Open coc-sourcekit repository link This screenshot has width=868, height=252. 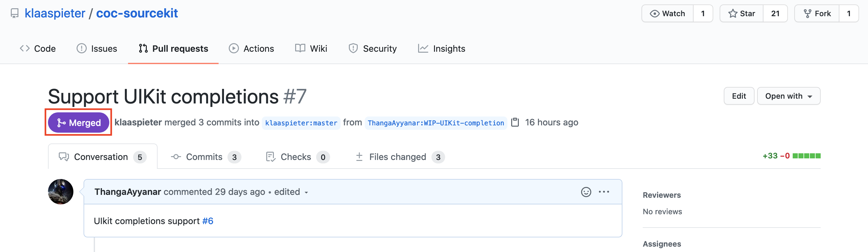point(137,13)
